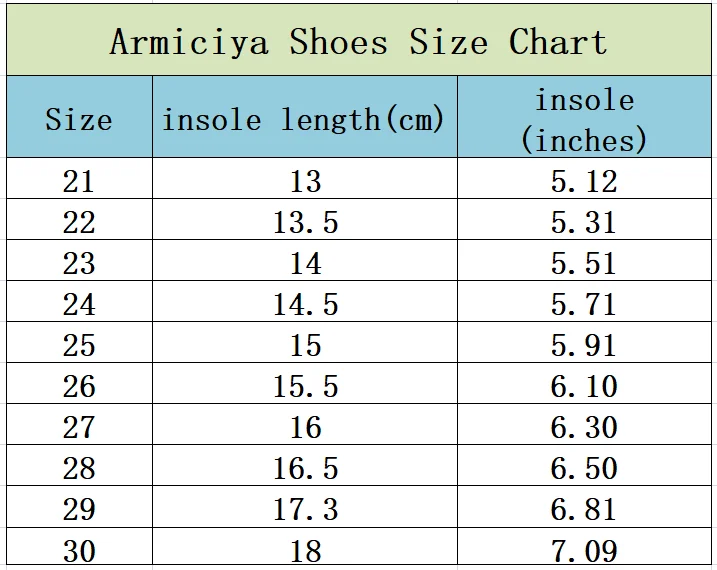The image size is (717, 570).
Task: Select the Size column header
Action: click(78, 119)
